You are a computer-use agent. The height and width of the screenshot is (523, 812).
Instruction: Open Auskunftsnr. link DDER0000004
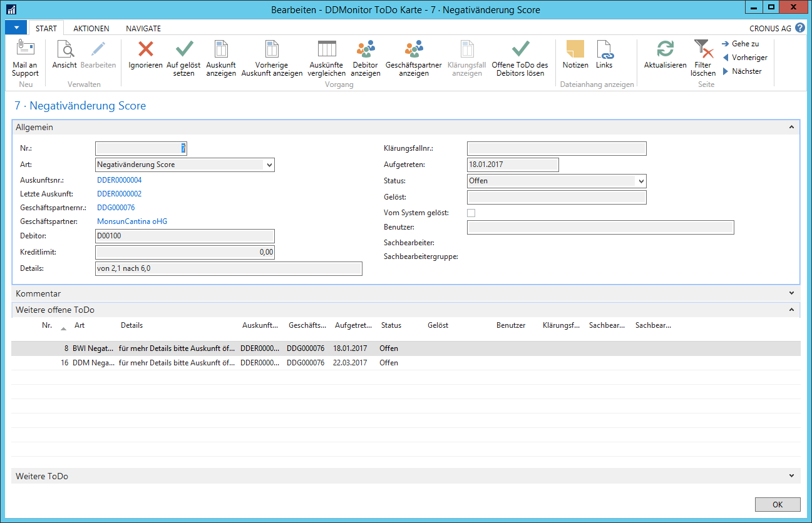pos(119,180)
